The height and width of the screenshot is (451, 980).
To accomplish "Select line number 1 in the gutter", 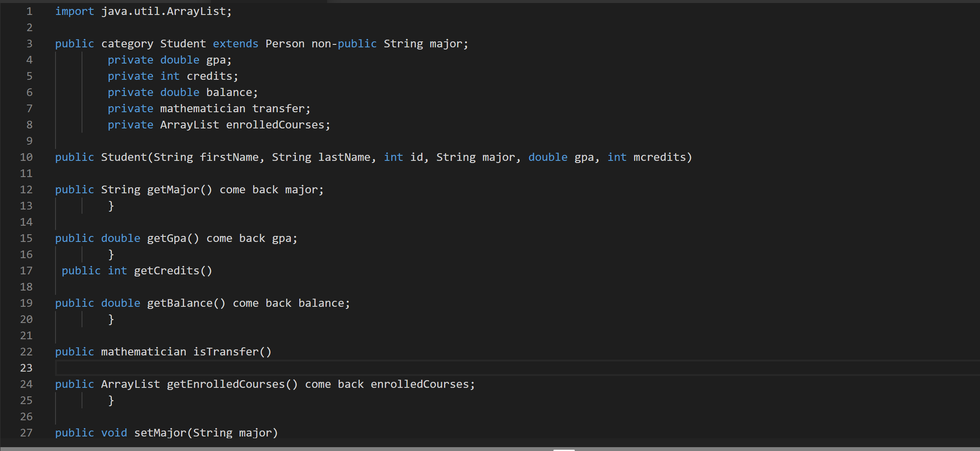I will pyautogui.click(x=29, y=11).
